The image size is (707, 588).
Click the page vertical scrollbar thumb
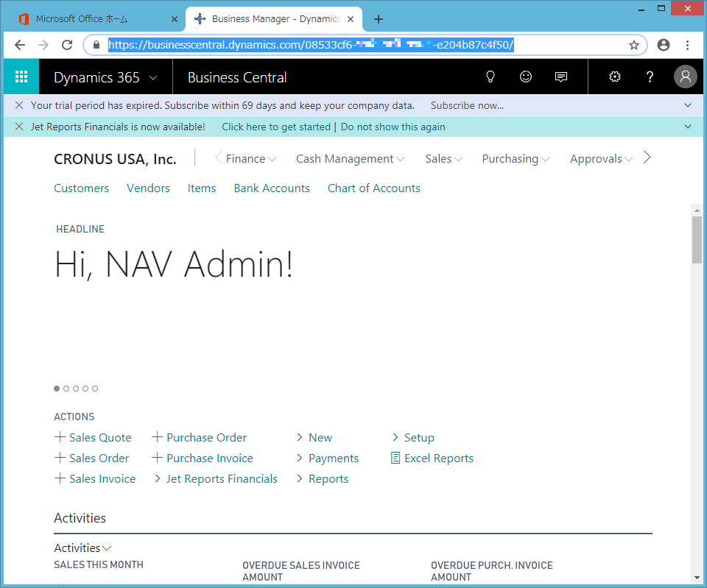coord(697,240)
